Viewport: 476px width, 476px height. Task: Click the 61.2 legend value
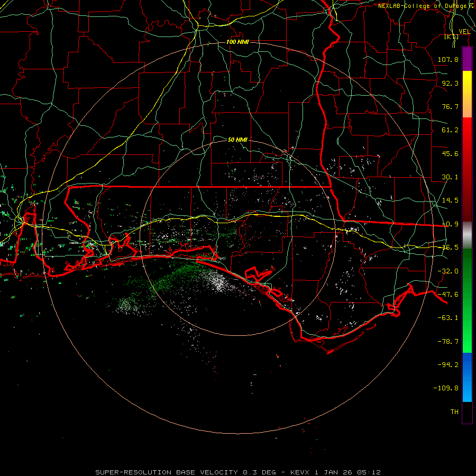pyautogui.click(x=450, y=130)
